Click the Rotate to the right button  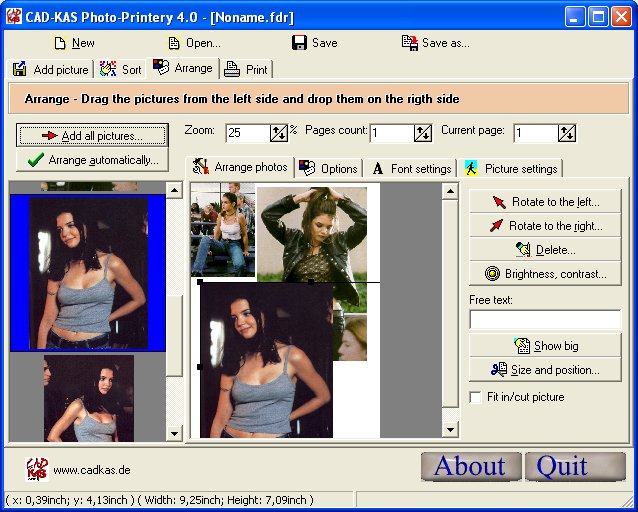pos(545,226)
